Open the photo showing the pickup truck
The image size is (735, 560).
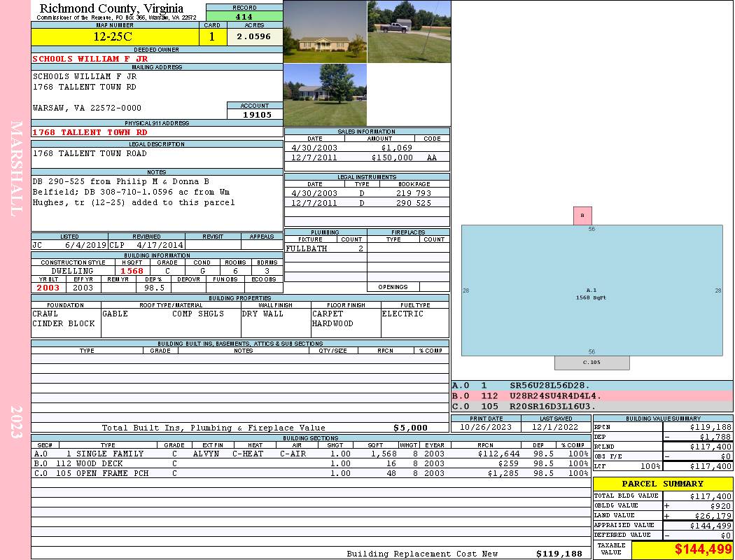click(409, 31)
